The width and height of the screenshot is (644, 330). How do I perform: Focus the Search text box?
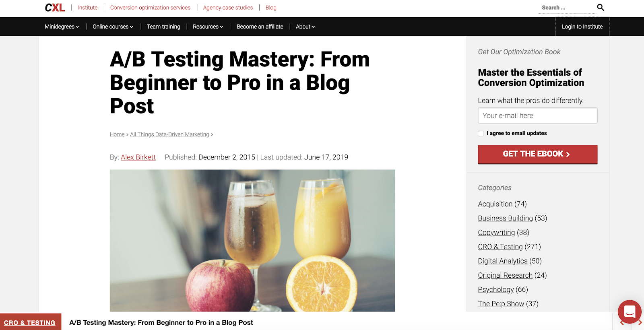click(567, 8)
